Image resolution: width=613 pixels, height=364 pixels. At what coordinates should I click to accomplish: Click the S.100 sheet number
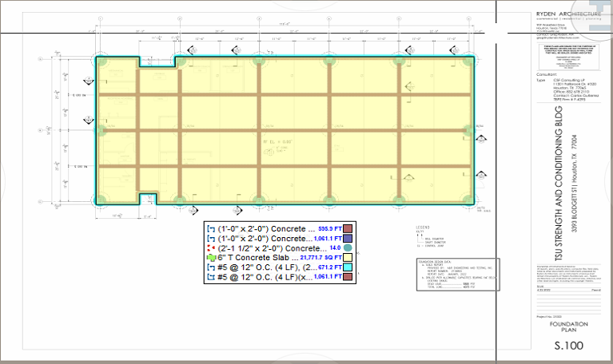pos(569,346)
